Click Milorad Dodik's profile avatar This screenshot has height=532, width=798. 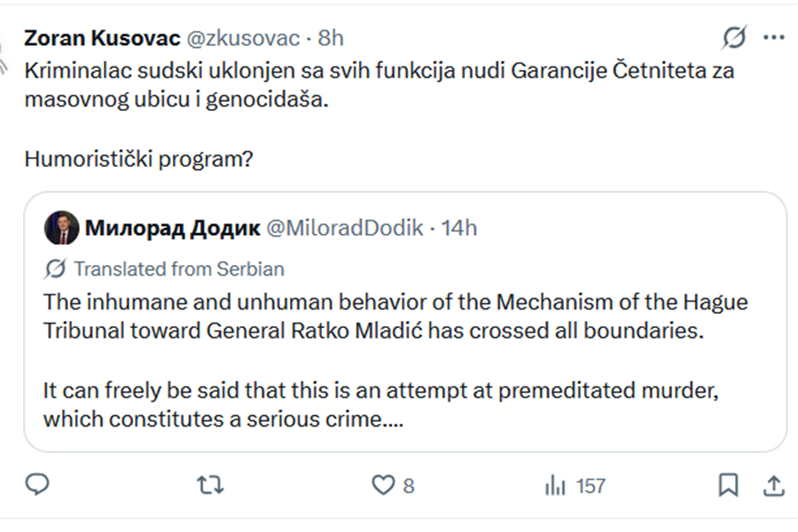[60, 228]
